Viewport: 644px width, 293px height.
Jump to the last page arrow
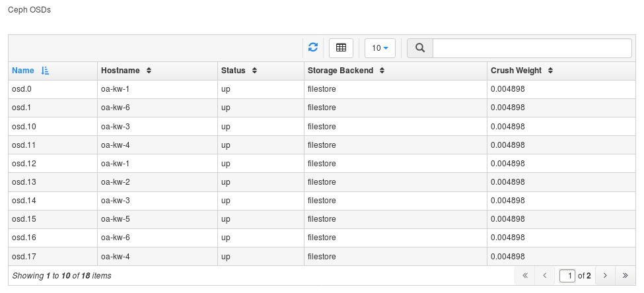point(625,275)
